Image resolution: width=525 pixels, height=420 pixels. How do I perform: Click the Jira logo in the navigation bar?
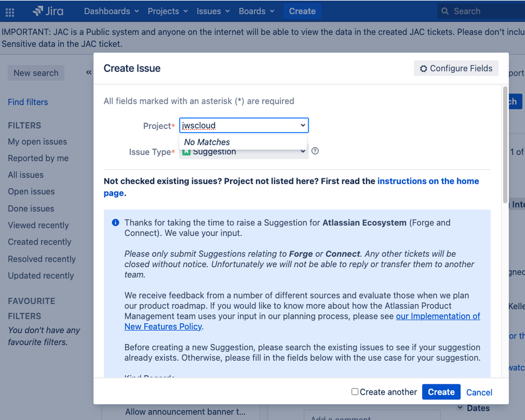point(48,11)
